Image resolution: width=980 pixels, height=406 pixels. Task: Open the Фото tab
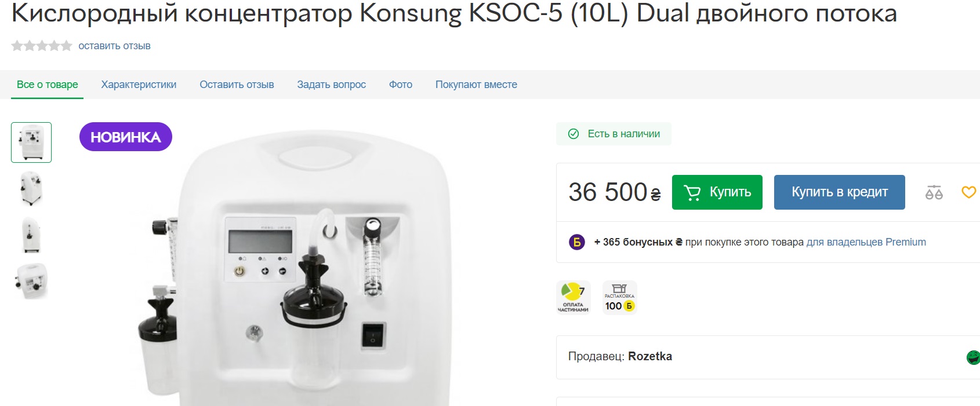tap(401, 85)
